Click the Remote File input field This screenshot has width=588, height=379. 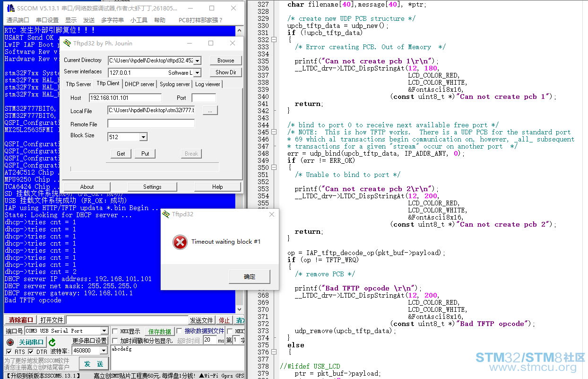click(x=151, y=124)
